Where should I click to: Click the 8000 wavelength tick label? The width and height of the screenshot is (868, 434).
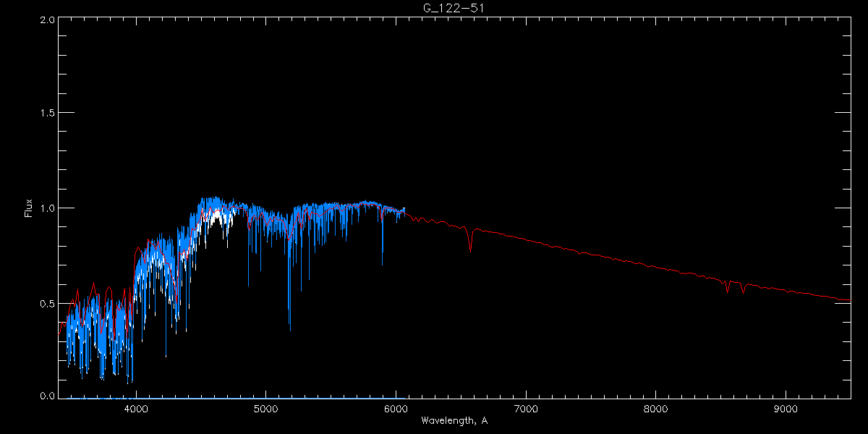tap(655, 409)
